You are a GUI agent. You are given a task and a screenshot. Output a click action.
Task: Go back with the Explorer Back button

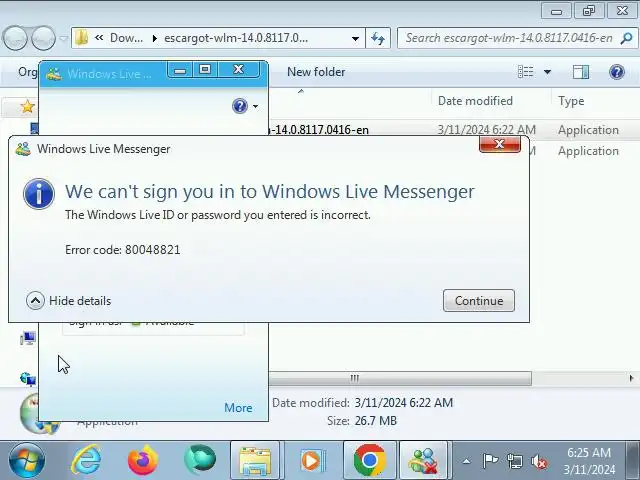click(x=15, y=38)
